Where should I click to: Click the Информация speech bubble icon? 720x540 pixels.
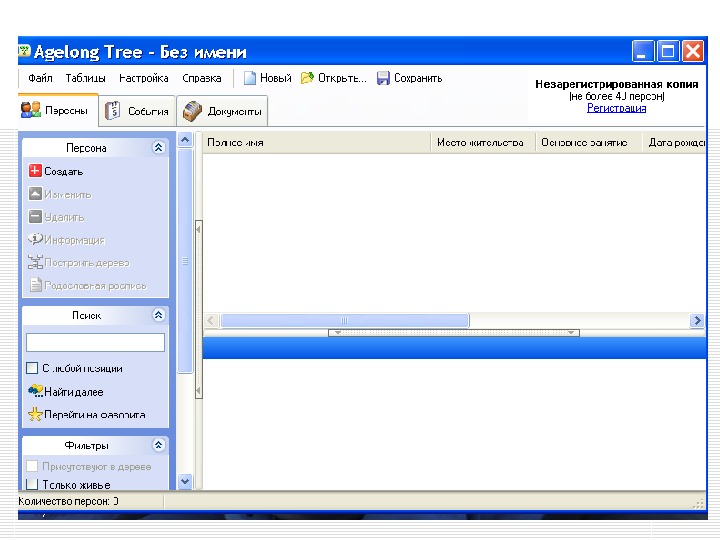point(35,239)
